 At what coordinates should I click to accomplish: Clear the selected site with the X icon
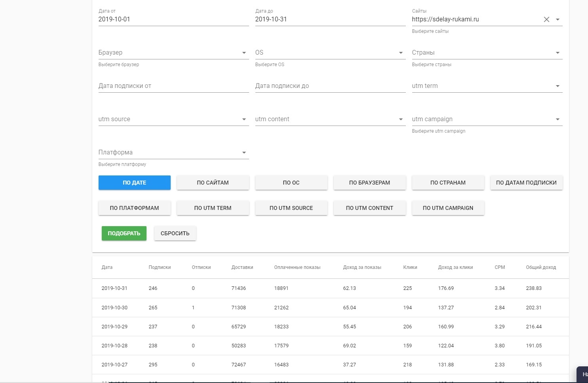coord(546,19)
